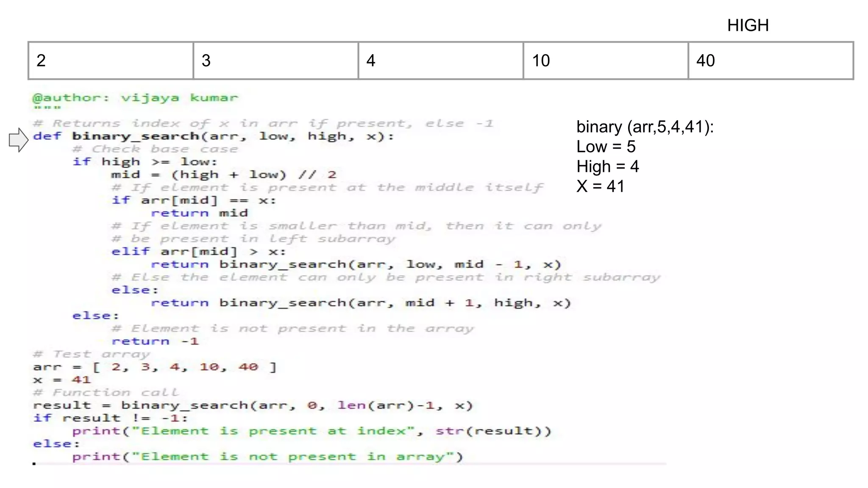868x488 pixels.
Task: Click the 'arr = [ 2, 3, 4, 10, 40 ]' line
Action: tap(155, 367)
